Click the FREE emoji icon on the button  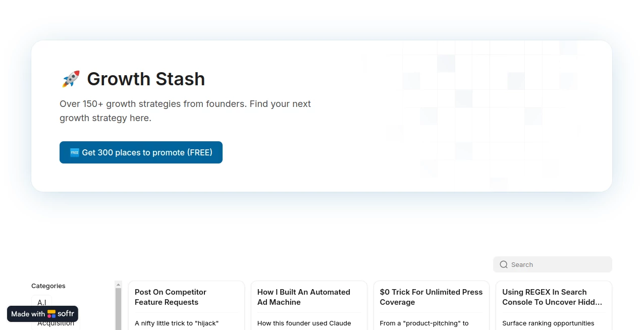pyautogui.click(x=74, y=152)
